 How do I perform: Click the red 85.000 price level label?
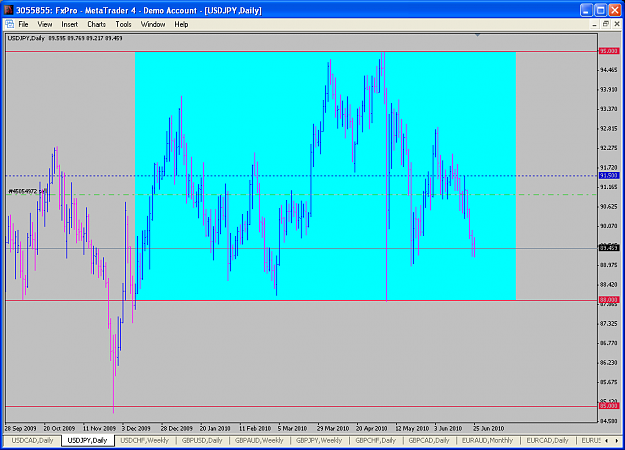609,406
